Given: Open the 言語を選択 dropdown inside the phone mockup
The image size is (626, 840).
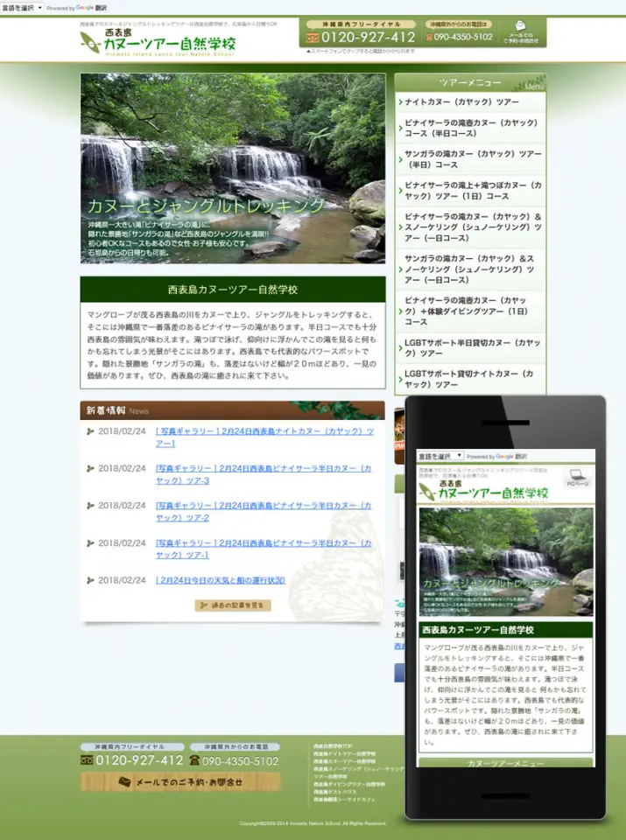Looking at the screenshot, I should pyautogui.click(x=440, y=456).
